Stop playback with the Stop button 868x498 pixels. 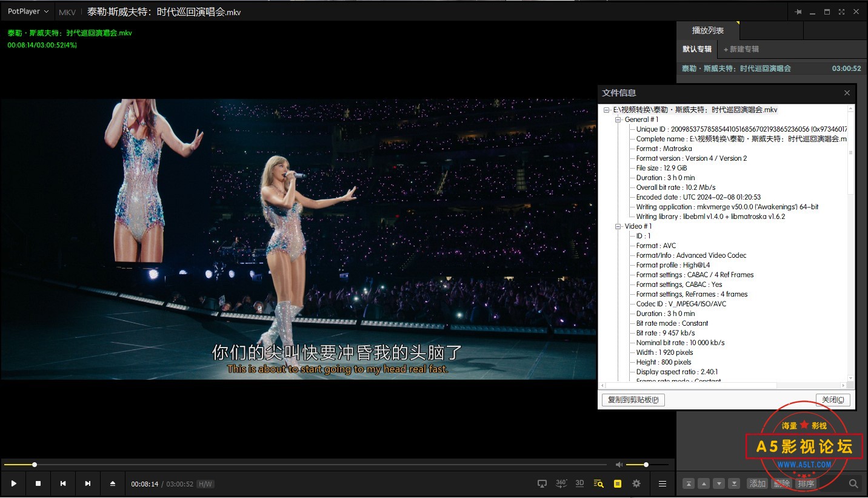click(38, 483)
